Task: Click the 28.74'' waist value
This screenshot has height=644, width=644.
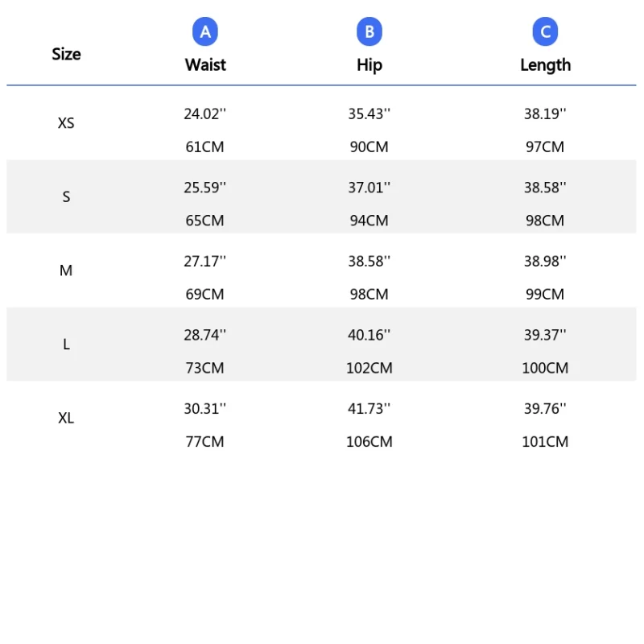Action: [204, 336]
